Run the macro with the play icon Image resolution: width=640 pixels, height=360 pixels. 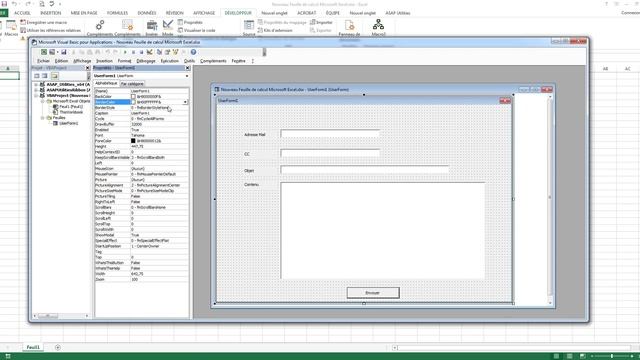125,52
